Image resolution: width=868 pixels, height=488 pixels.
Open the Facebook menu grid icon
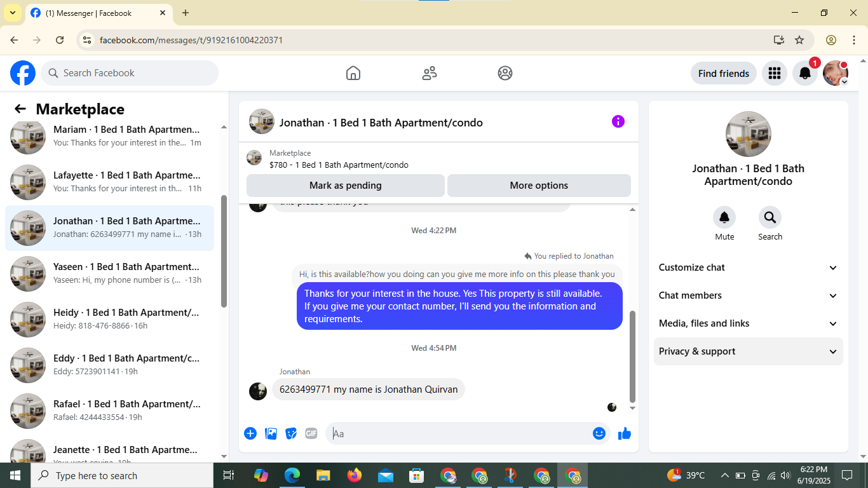click(x=774, y=73)
